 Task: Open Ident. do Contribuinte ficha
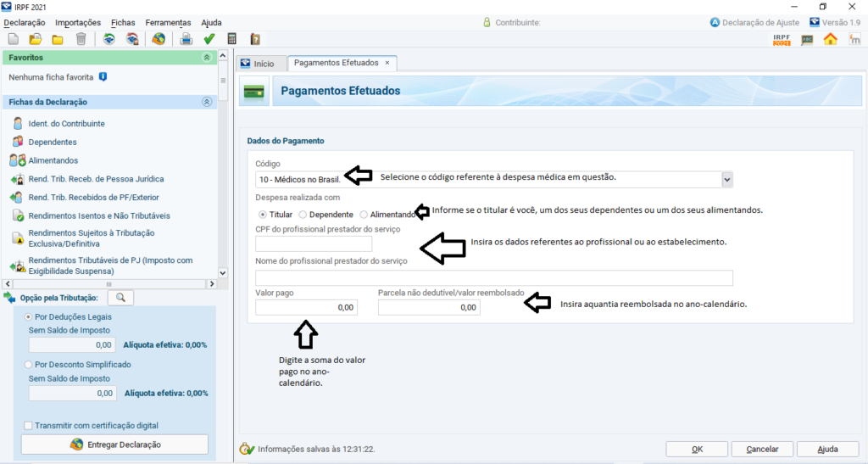click(66, 124)
